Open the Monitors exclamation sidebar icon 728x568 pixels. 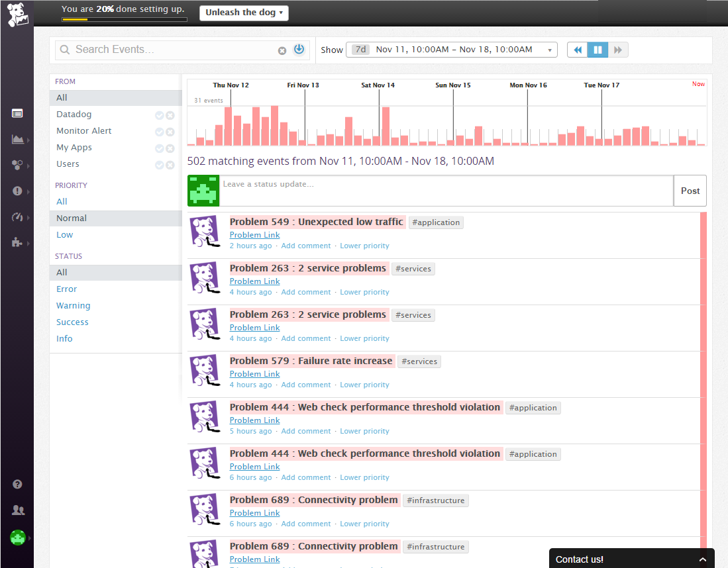click(x=17, y=191)
